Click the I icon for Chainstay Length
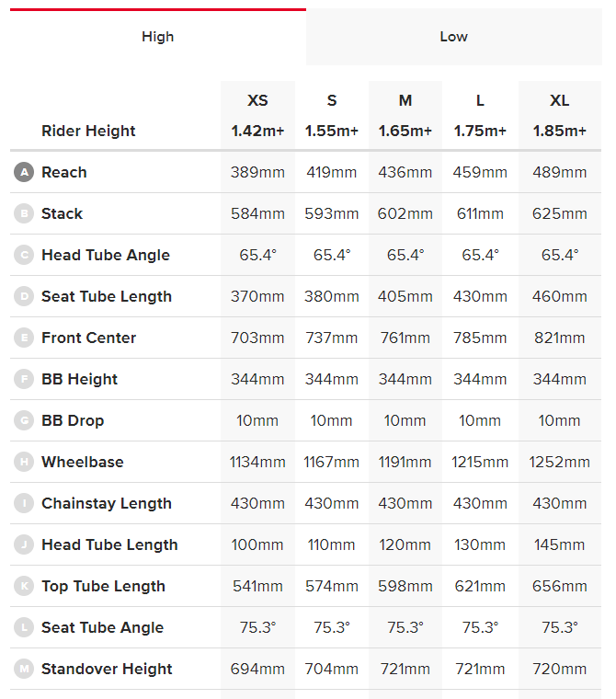616x699 pixels. (23, 503)
